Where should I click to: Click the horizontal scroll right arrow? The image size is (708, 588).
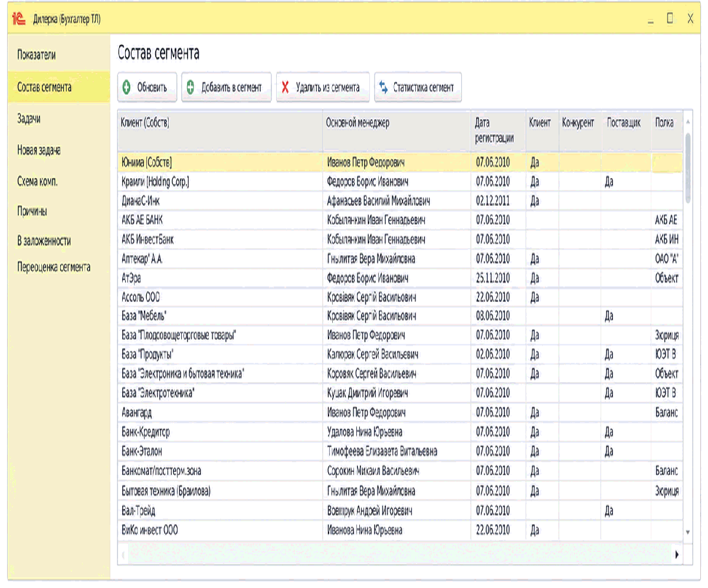[x=677, y=554]
